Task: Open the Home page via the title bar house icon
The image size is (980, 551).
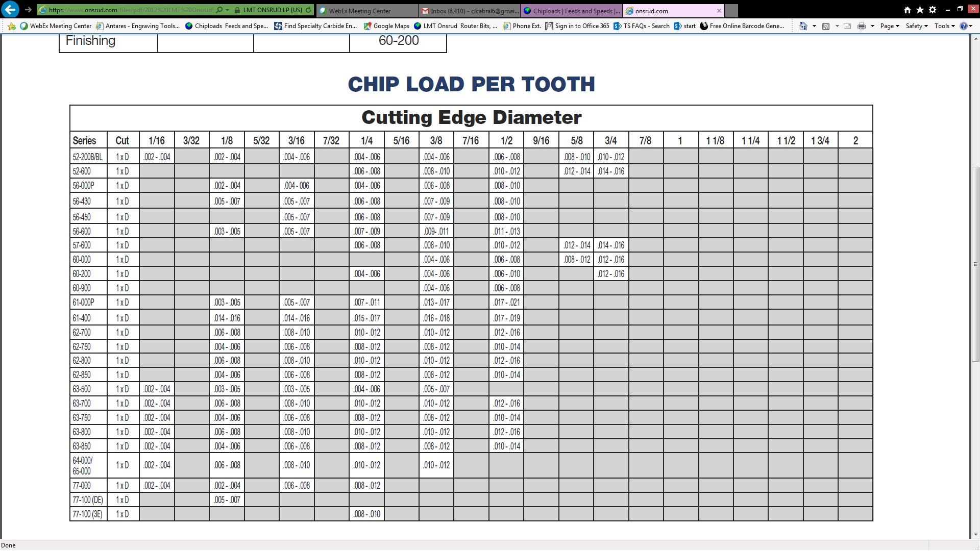Action: (907, 10)
